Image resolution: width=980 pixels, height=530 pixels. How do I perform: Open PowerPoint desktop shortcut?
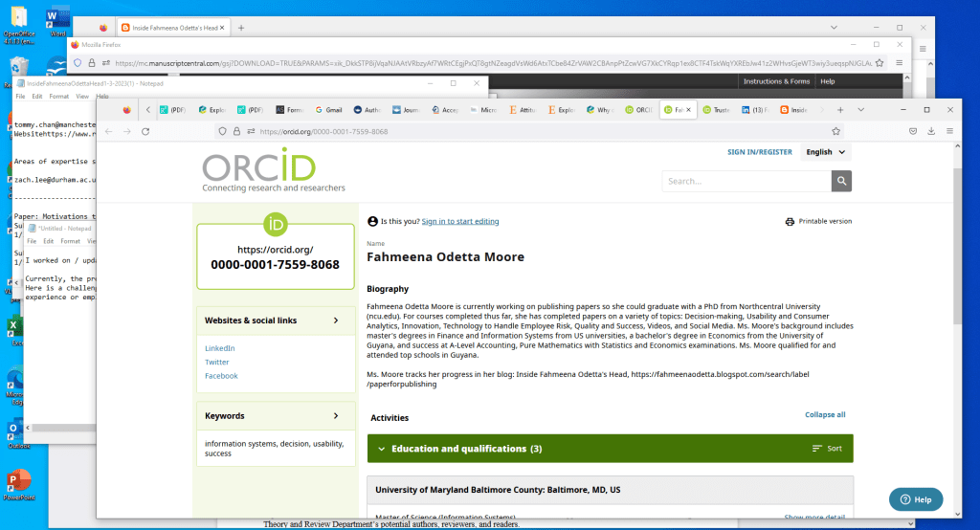[x=19, y=486]
